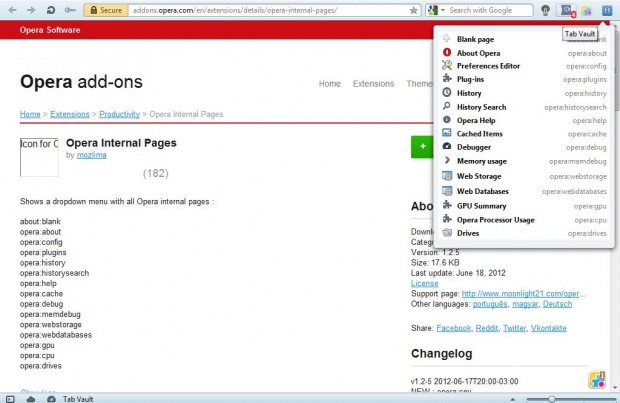Select Opera Help in dropdown
The width and height of the screenshot is (620, 403).
tap(524, 121)
